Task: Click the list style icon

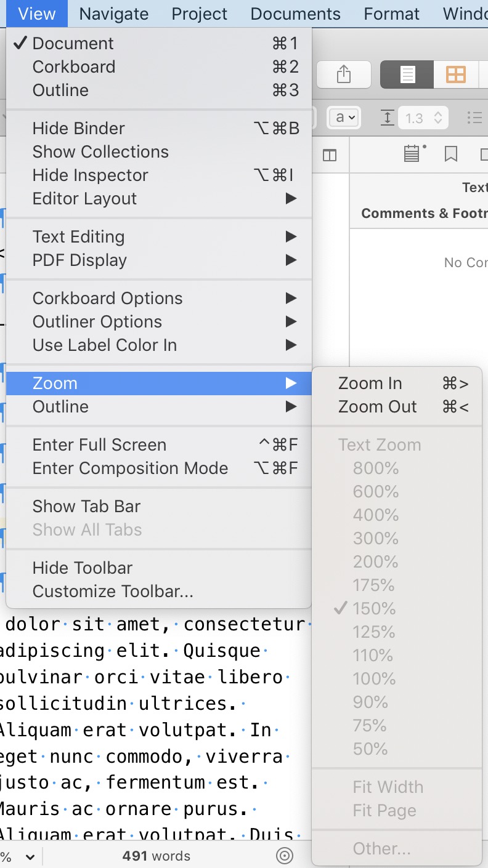Action: click(x=474, y=118)
